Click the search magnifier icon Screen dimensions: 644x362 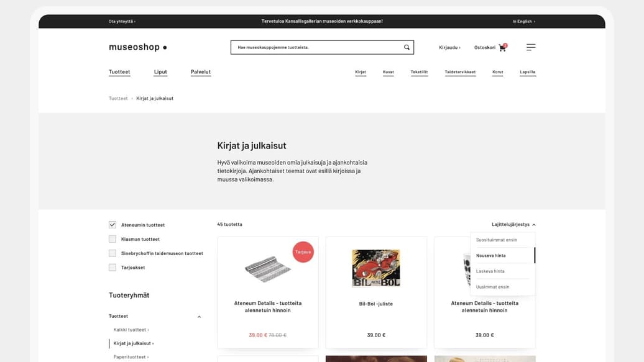(407, 47)
